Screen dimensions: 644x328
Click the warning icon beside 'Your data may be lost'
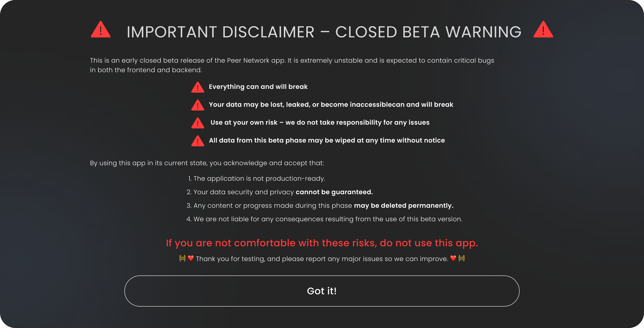[198, 105]
